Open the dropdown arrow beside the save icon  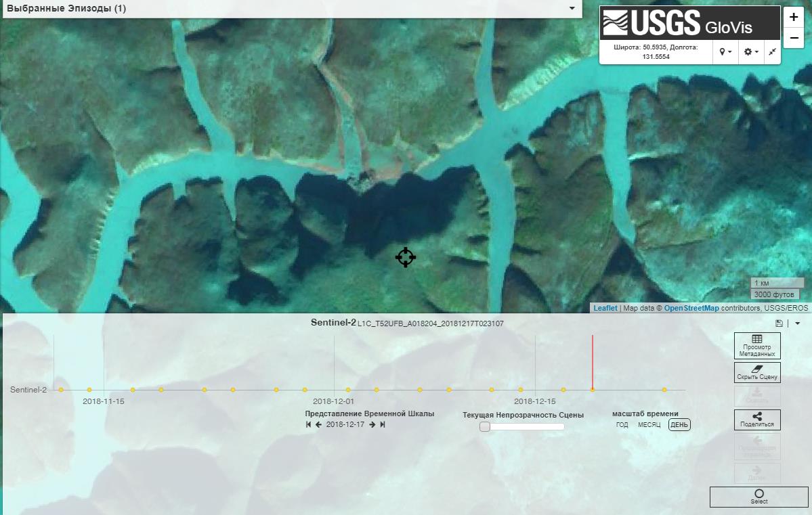click(x=797, y=324)
